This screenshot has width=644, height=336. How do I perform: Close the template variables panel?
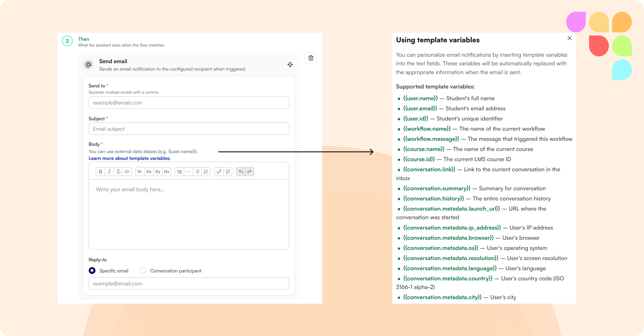pyautogui.click(x=569, y=38)
